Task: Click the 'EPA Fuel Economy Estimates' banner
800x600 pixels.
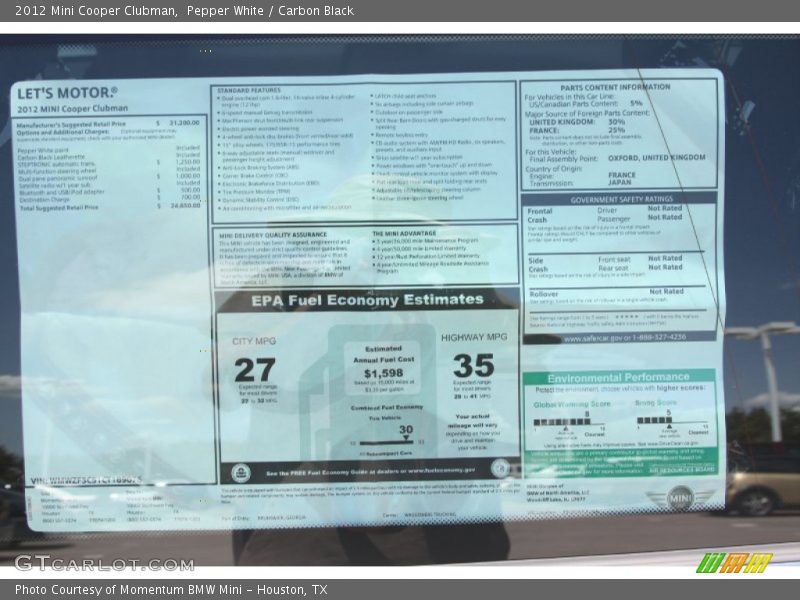Action: coord(367,300)
